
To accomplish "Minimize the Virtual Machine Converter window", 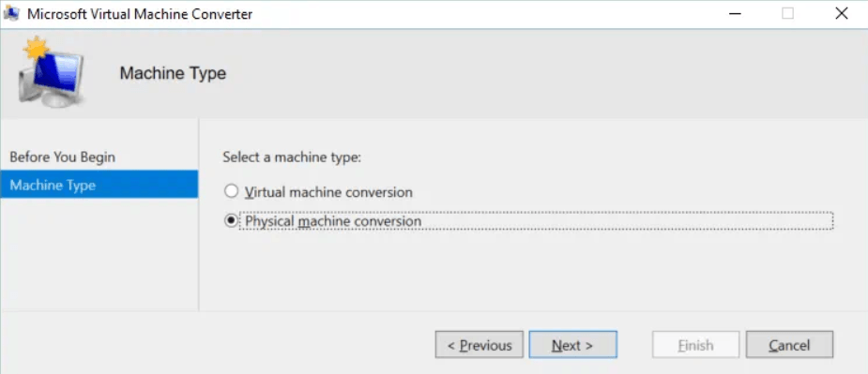I will (x=735, y=14).
